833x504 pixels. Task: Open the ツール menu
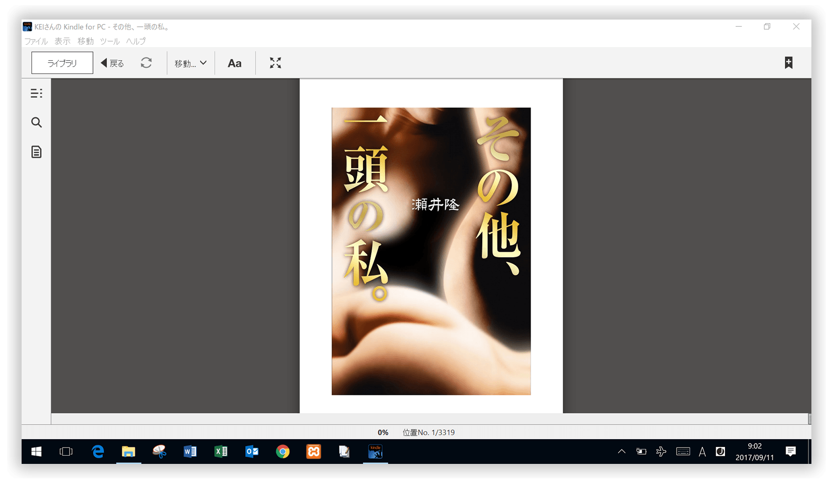pyautogui.click(x=110, y=41)
